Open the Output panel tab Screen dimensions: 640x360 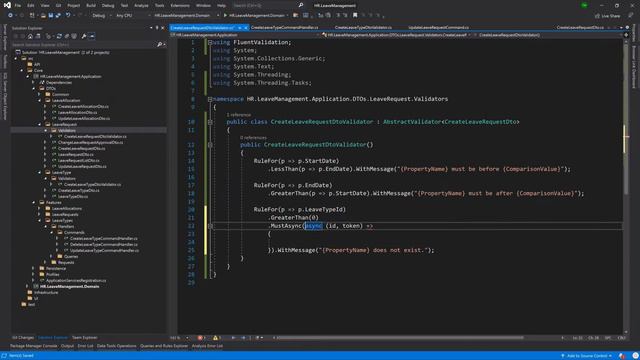(x=67, y=346)
